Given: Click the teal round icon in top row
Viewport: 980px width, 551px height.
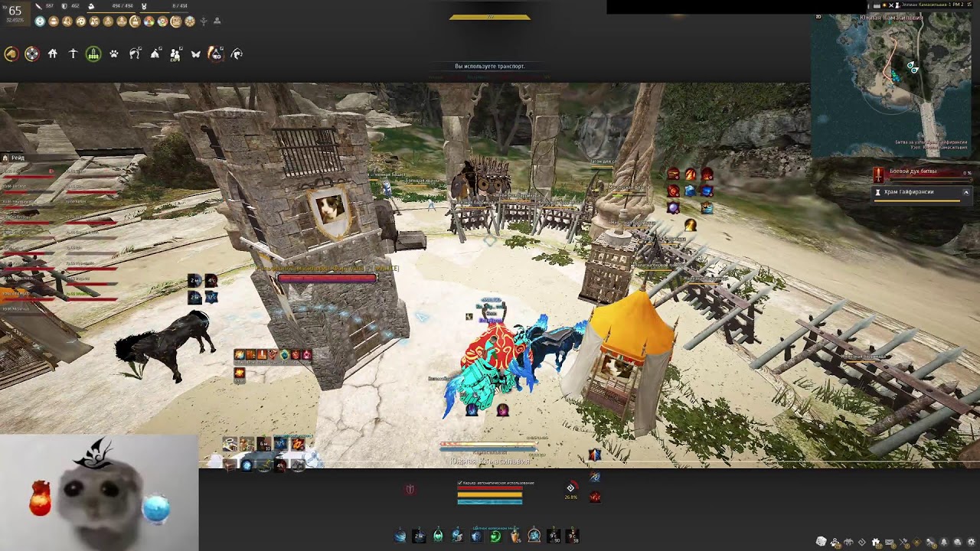Looking at the screenshot, I should (x=40, y=21).
